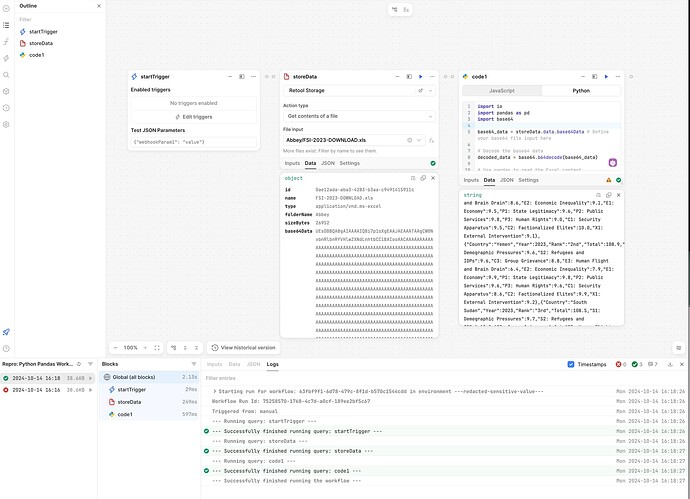Viewport: 690px width, 499px height.
Task: Zoom in the canvas with the plus button
Action: tap(145, 348)
